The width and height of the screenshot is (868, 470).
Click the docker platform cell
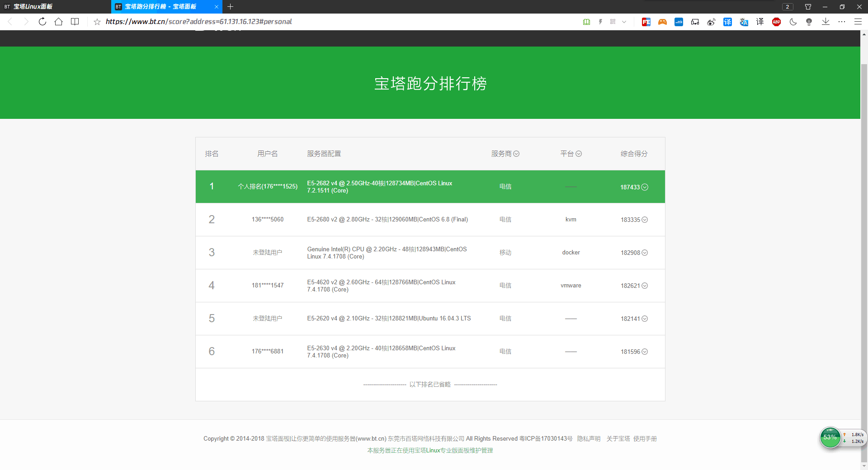(571, 252)
